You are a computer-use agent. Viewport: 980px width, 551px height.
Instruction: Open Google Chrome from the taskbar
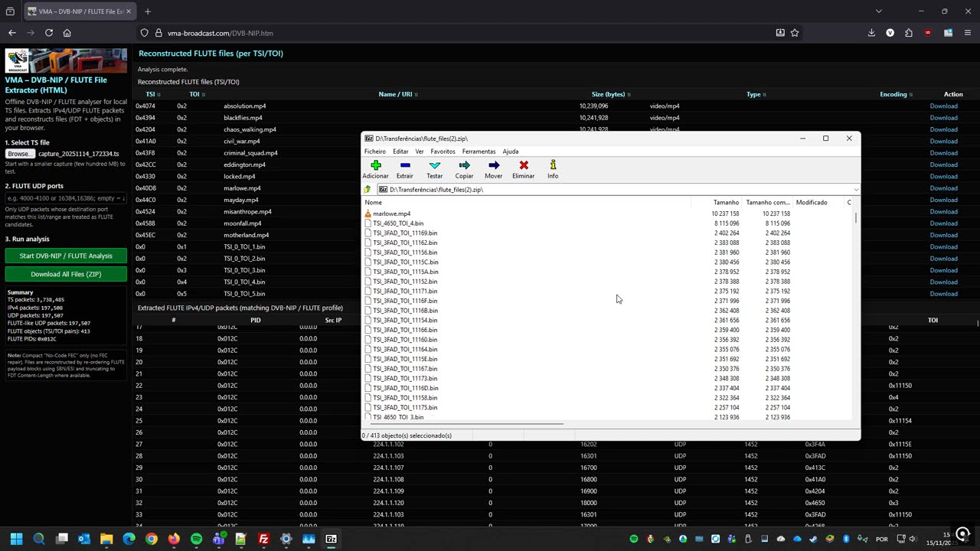(x=152, y=540)
